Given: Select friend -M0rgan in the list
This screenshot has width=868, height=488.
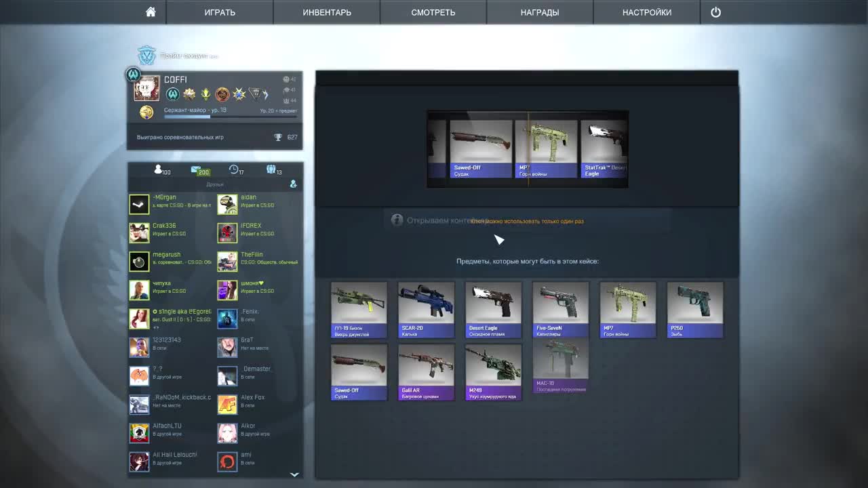Looking at the screenshot, I should pyautogui.click(x=171, y=204).
